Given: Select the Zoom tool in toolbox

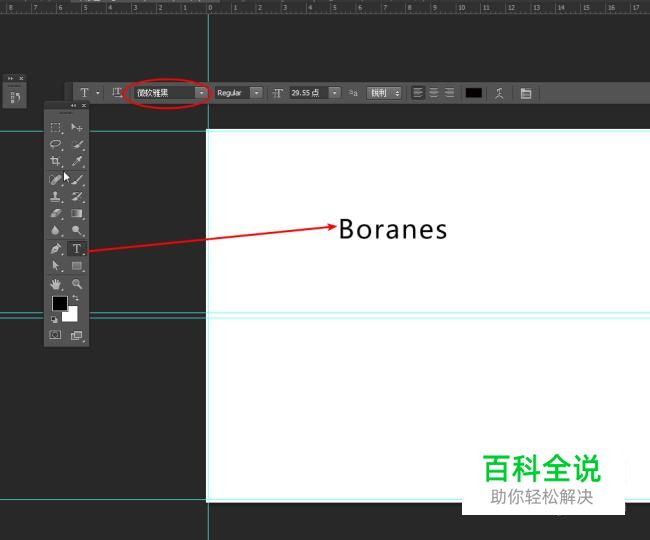Looking at the screenshot, I should pyautogui.click(x=77, y=284).
